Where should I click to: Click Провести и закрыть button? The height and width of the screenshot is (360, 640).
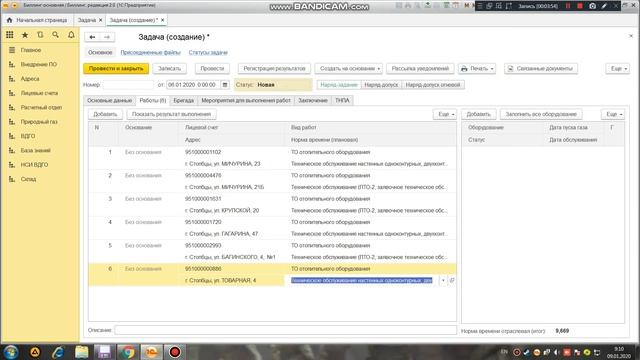pyautogui.click(x=116, y=69)
